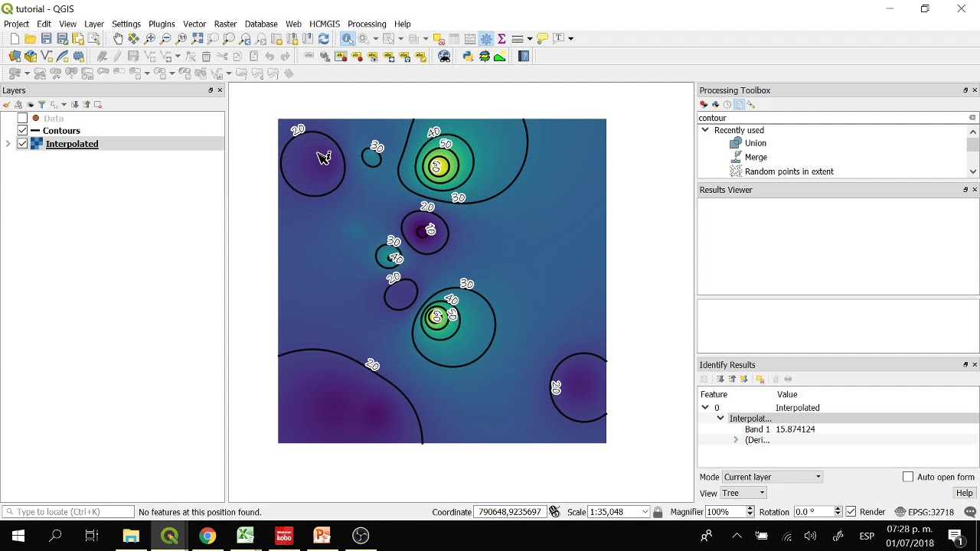Activate the Pan Map hand tool
The image size is (980, 551).
point(118,38)
